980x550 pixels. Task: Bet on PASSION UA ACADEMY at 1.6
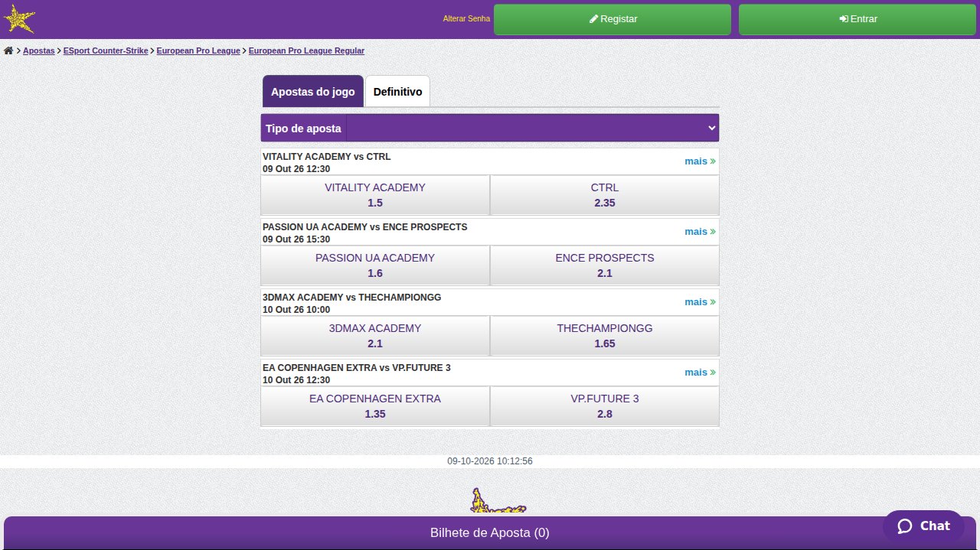point(375,265)
